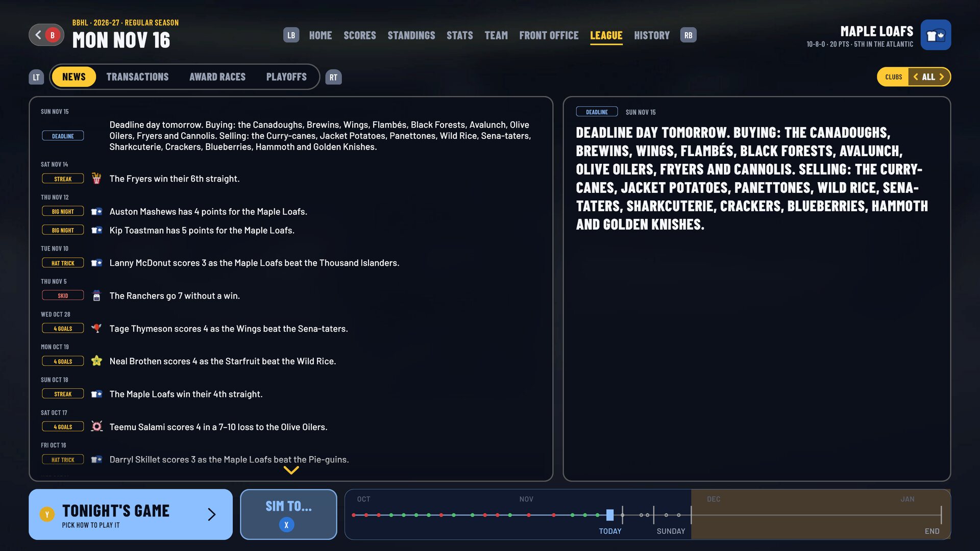Screen dimensions: 980x551
Task: Open the Front Office menu
Action: (x=549, y=35)
